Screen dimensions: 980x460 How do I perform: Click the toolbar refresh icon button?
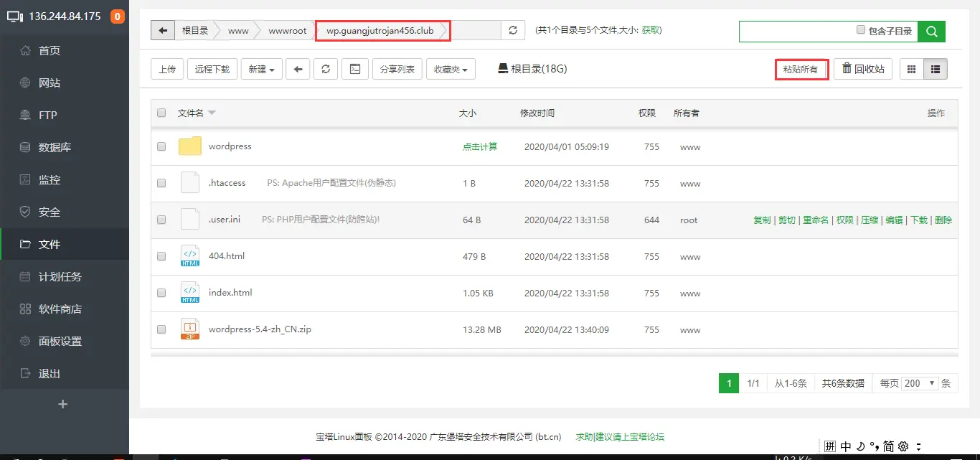tap(326, 69)
